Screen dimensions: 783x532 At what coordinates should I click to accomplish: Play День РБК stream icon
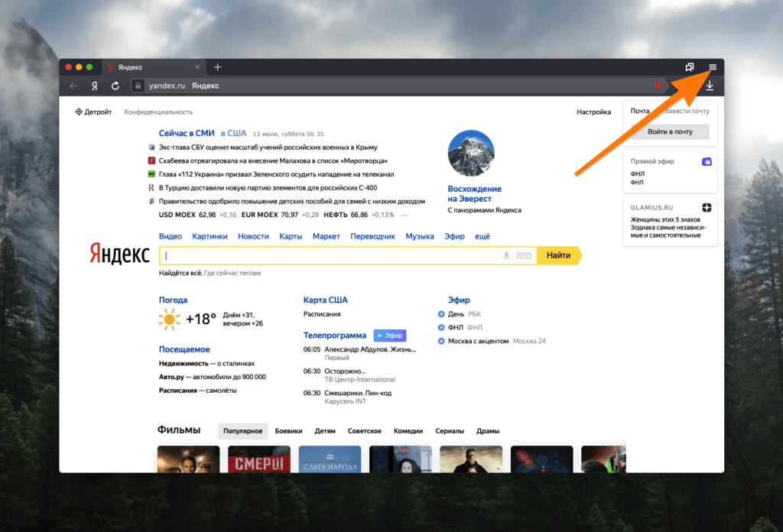[441, 314]
